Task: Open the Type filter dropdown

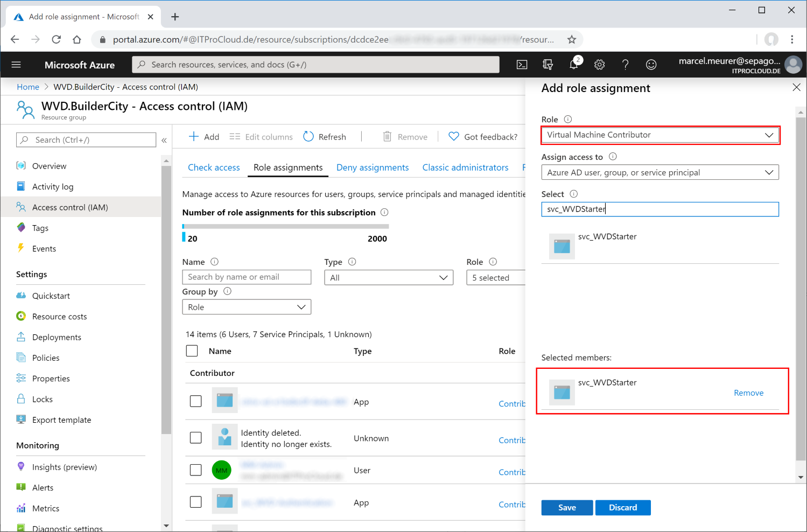Action: coord(389,277)
